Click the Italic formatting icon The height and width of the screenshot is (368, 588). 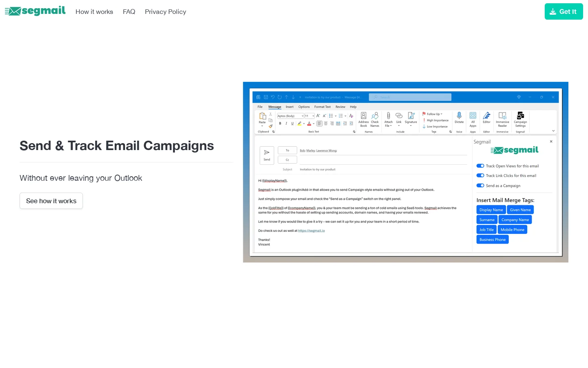coord(286,123)
